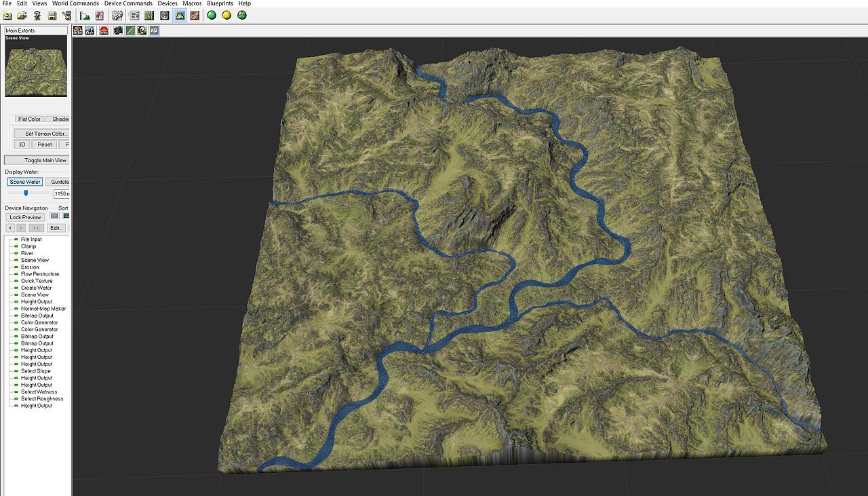
Task: Click the floppy disk Save icon
Action: click(x=52, y=15)
